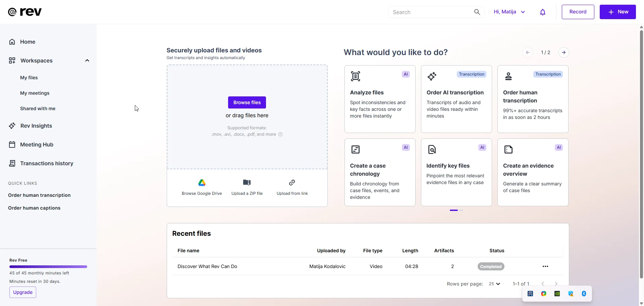644x306 pixels.
Task: Click the colorful browser tray icon
Action: 544,294
